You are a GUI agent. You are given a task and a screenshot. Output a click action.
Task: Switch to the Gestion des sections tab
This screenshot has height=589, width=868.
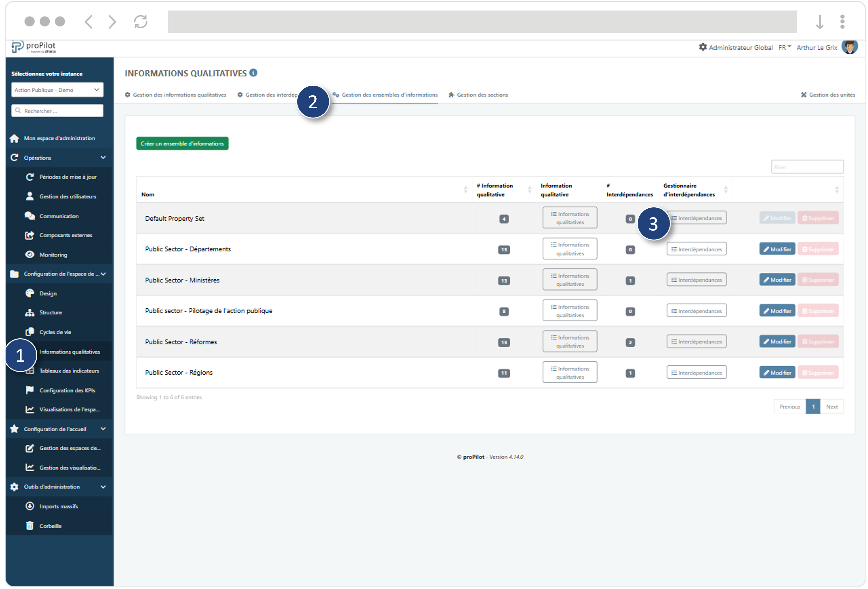coord(482,95)
